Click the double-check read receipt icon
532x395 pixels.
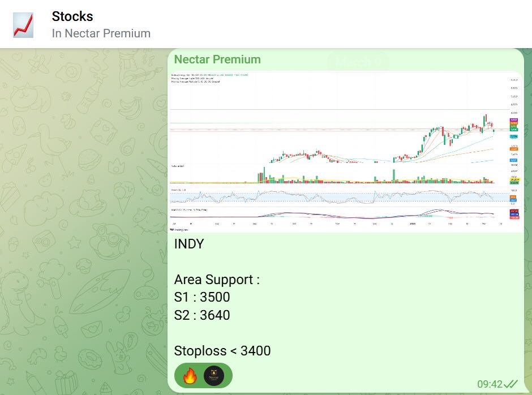click(511, 384)
